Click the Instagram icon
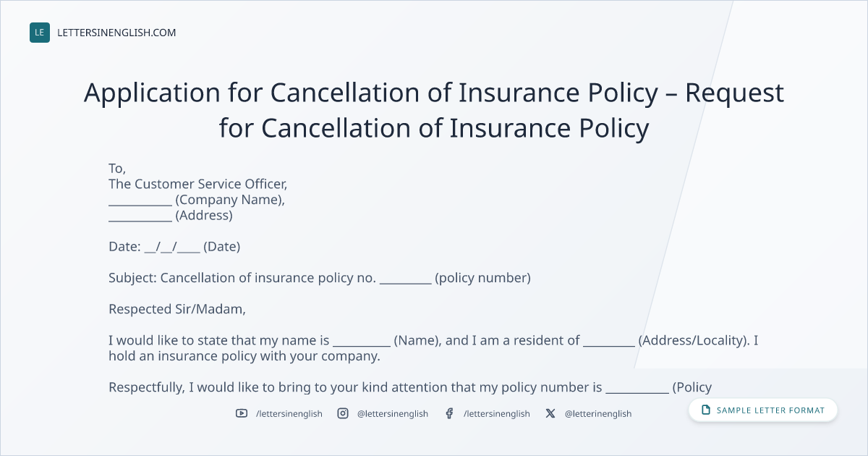 (x=343, y=413)
